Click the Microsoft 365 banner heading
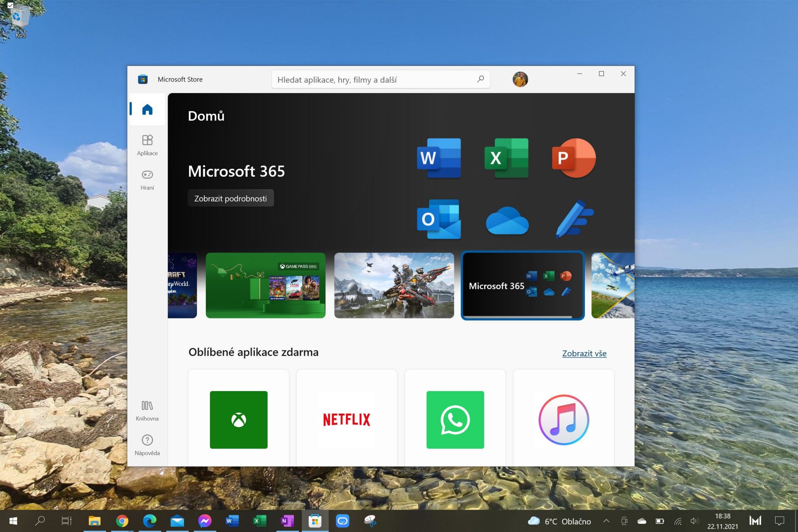Viewport: 798px width, 532px height. 236,171
